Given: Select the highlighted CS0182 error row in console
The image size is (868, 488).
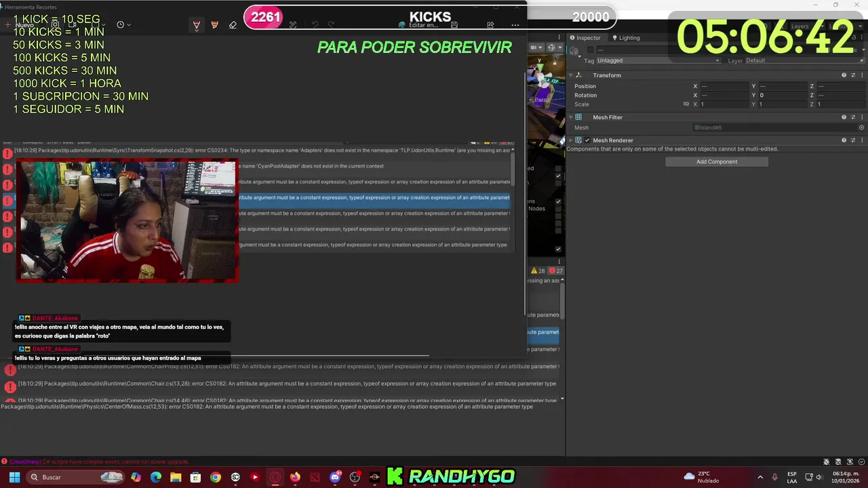Looking at the screenshot, I should (374, 198).
